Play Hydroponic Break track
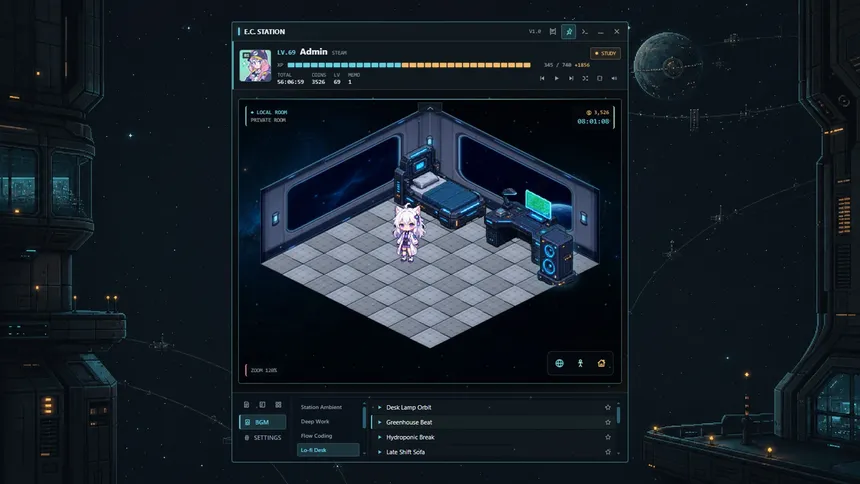The image size is (860, 484). pyautogui.click(x=380, y=437)
